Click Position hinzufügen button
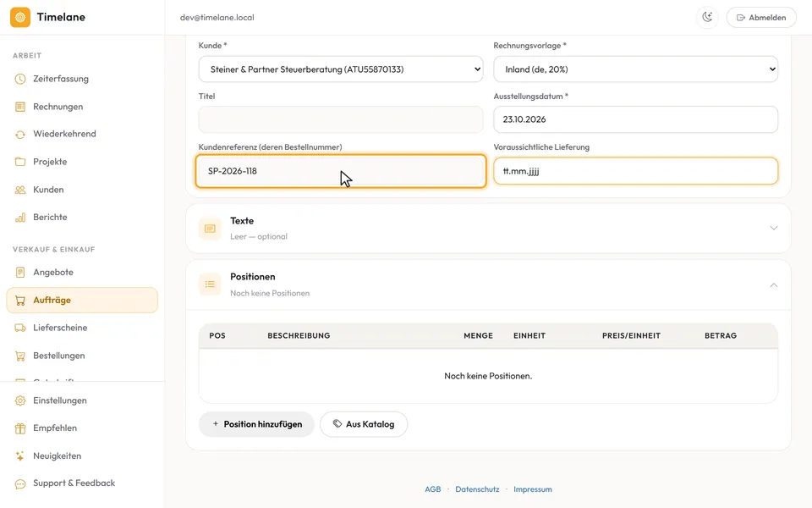This screenshot has width=812, height=508. coord(257,424)
